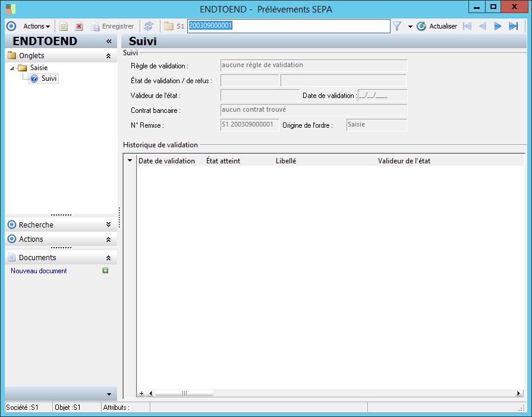The image size is (532, 417).
Task: Click the filter funnel icon
Action: click(x=397, y=26)
